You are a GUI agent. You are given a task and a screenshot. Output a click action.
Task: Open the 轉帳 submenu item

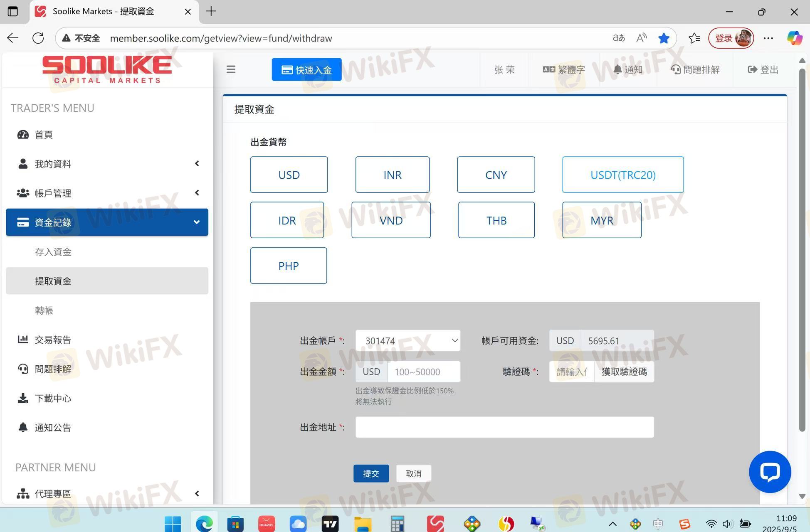44,310
